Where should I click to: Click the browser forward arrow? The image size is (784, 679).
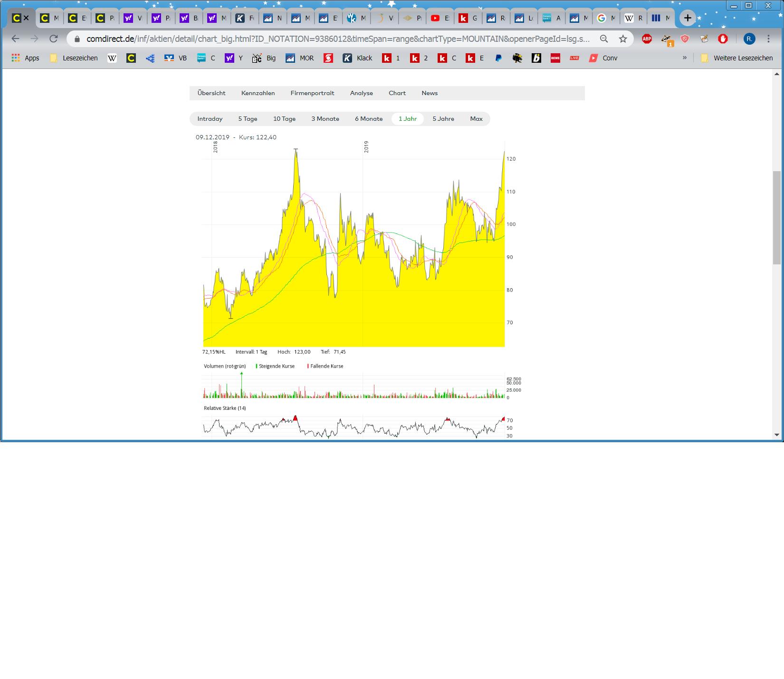point(34,39)
